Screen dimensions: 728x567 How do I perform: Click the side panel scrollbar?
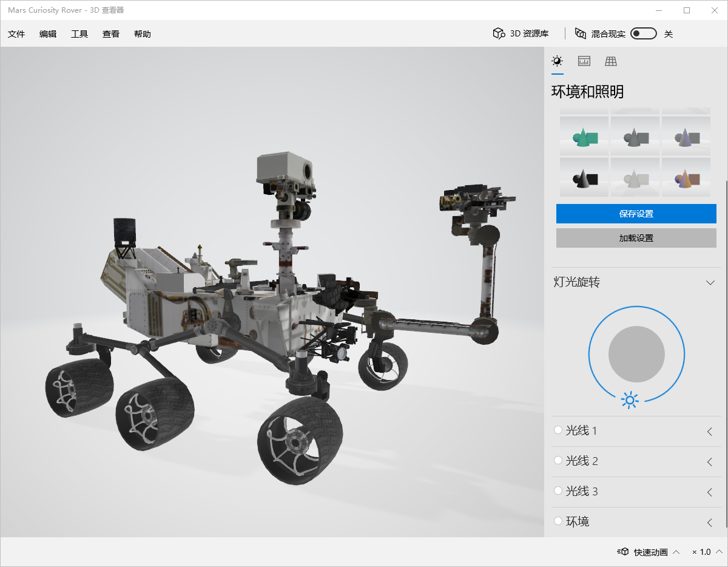726,353
